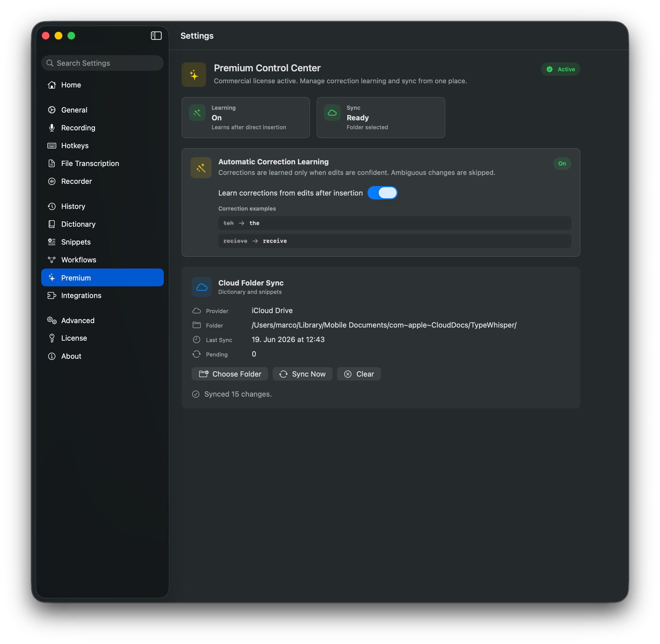
Task: Open the License page
Action: pyautogui.click(x=102, y=338)
